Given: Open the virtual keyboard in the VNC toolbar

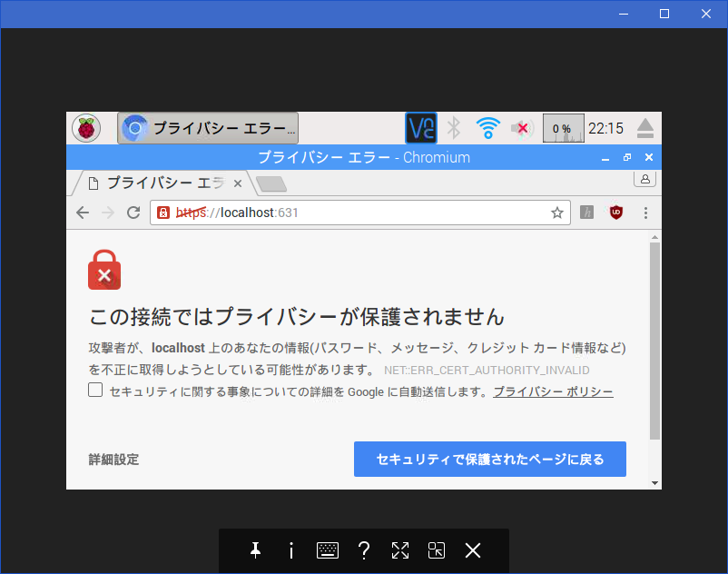Looking at the screenshot, I should pyautogui.click(x=327, y=549).
